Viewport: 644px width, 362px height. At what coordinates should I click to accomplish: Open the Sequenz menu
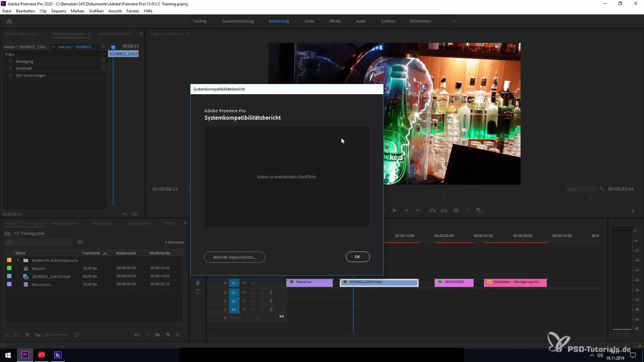[59, 11]
